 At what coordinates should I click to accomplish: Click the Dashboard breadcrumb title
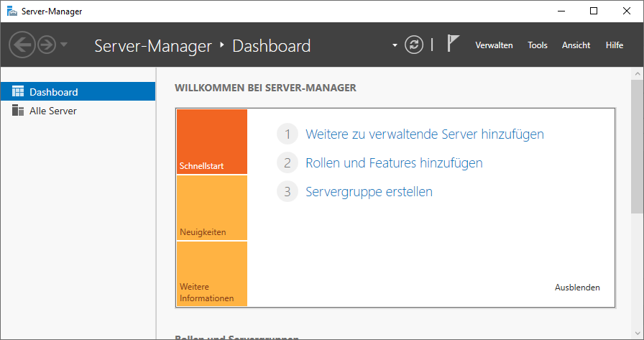coord(272,46)
